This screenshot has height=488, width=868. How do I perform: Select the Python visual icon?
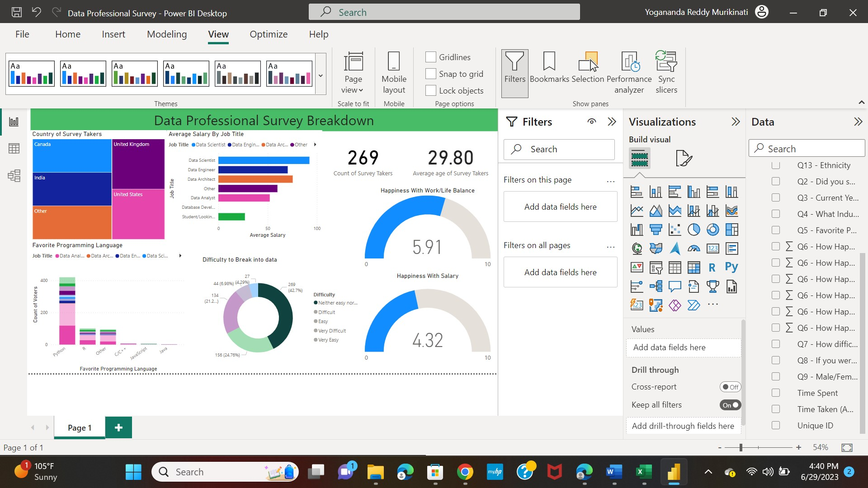pyautogui.click(x=731, y=267)
